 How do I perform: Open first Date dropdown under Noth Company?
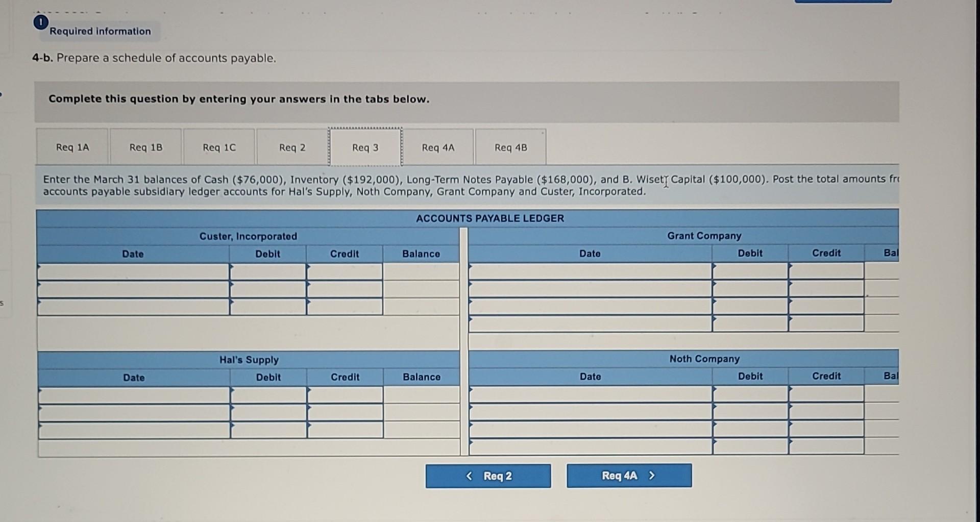pyautogui.click(x=591, y=394)
